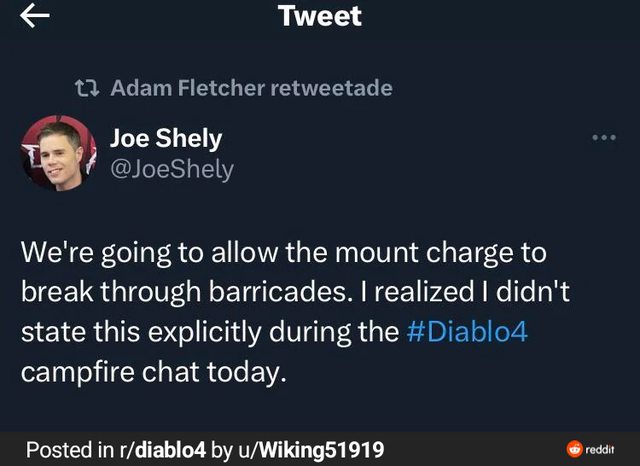Open the Joe Shely display name
The height and width of the screenshot is (466, 640).
click(165, 138)
